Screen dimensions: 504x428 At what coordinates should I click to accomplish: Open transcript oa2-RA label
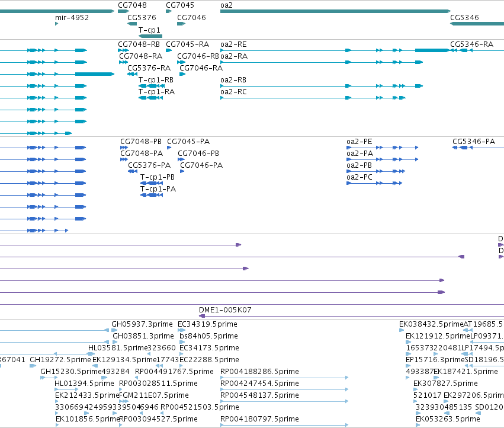(x=234, y=56)
